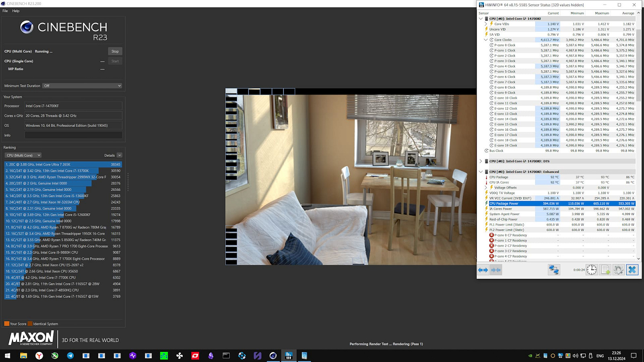Click the red X icon for P-core 0 C7 Residency
This screenshot has width=644, height=362.
click(491, 235)
